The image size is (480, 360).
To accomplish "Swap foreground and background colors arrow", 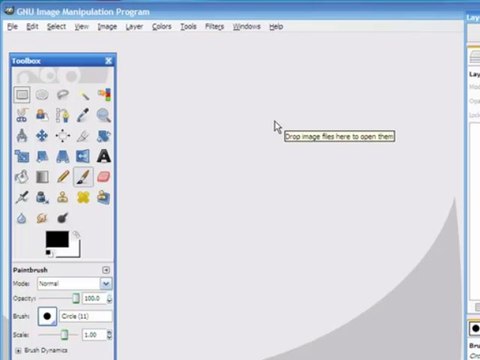I will (x=76, y=235).
